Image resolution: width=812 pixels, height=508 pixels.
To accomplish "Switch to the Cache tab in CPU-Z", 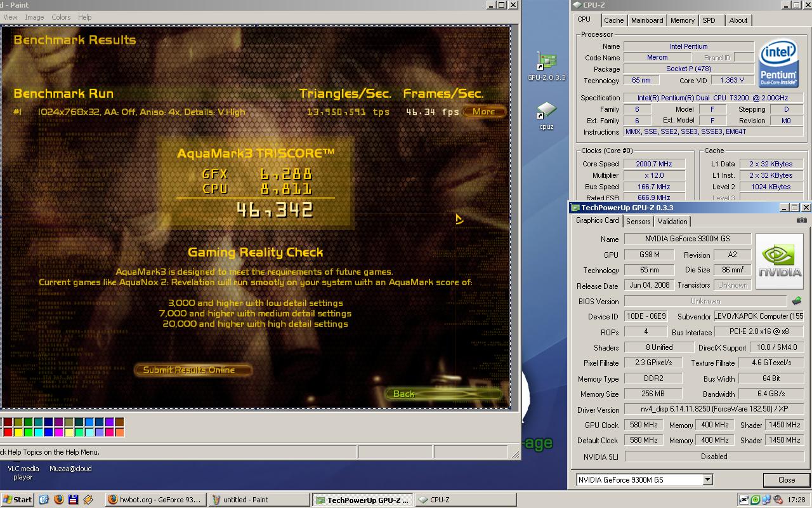I will [x=613, y=20].
